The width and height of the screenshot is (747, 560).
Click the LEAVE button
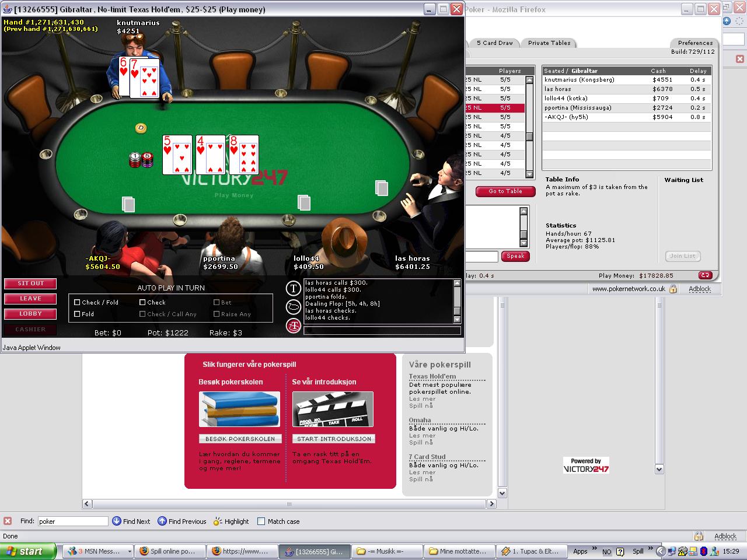(30, 299)
